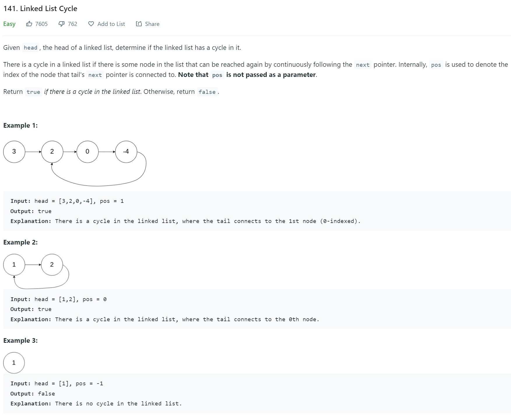This screenshot has width=511, height=420.
Task: Click the single node in Example 3 diagram
Action: [x=14, y=363]
